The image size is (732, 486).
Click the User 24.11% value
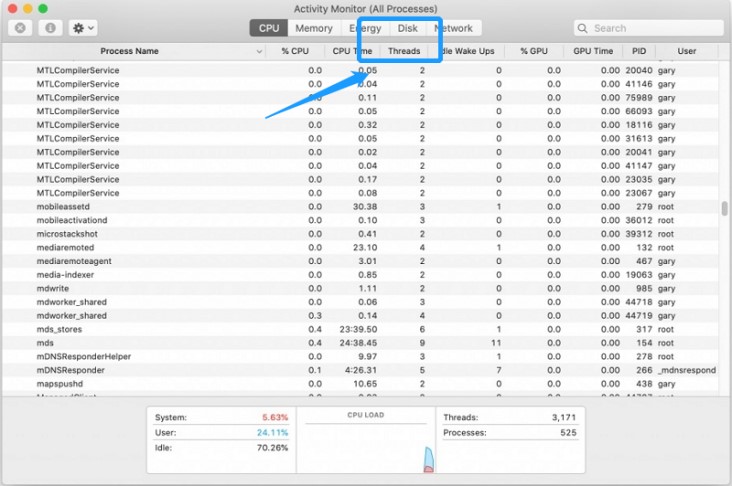[273, 433]
